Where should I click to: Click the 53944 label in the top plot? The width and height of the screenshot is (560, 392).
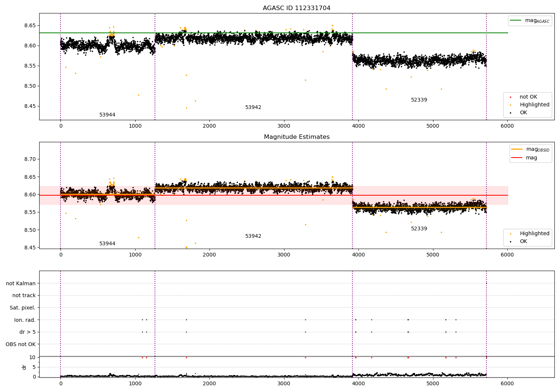(107, 115)
